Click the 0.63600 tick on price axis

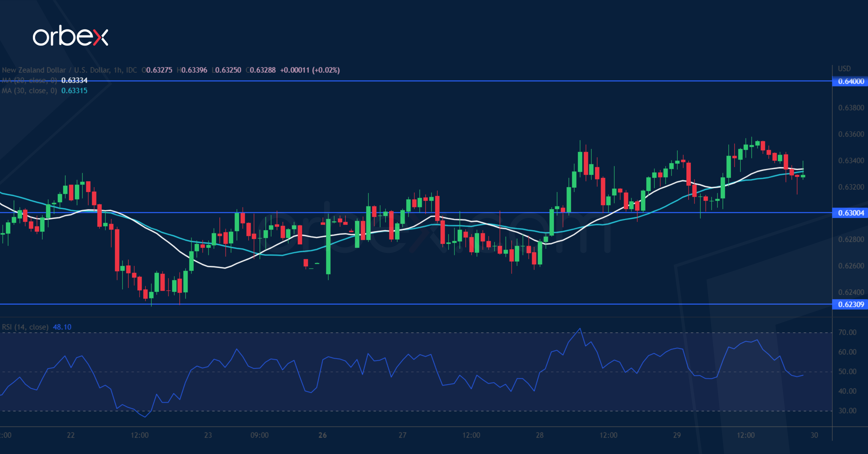coord(851,134)
